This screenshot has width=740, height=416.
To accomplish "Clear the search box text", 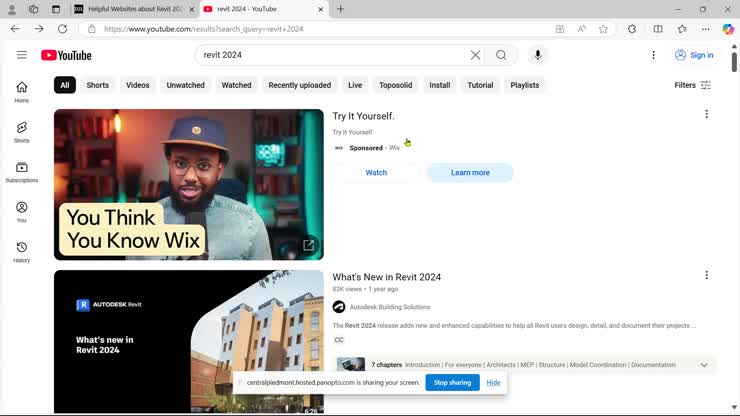I will pos(475,55).
